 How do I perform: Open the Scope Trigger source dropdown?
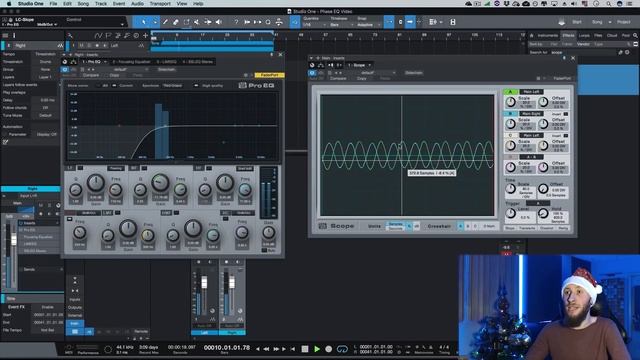[538, 203]
